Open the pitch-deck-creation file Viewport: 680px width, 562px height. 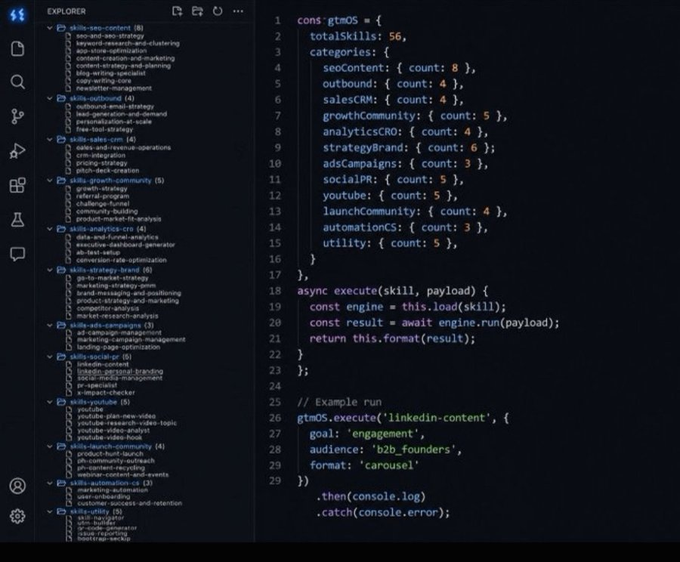point(108,170)
